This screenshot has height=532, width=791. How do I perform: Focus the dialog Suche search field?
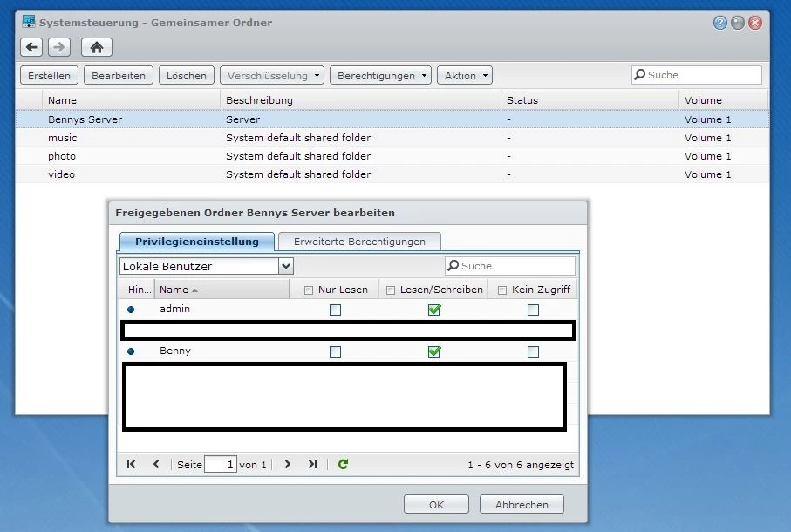pyautogui.click(x=510, y=266)
